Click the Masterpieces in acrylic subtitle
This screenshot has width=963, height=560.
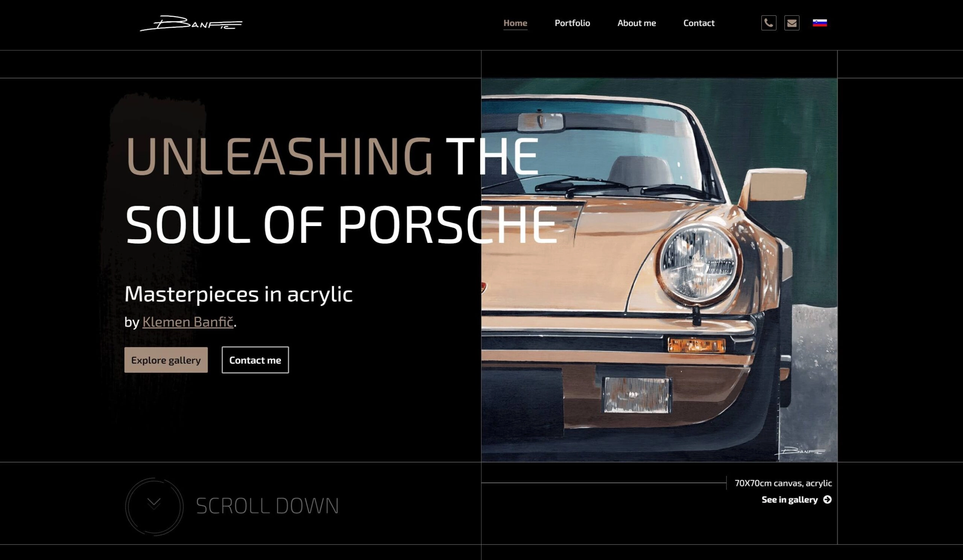pos(238,294)
